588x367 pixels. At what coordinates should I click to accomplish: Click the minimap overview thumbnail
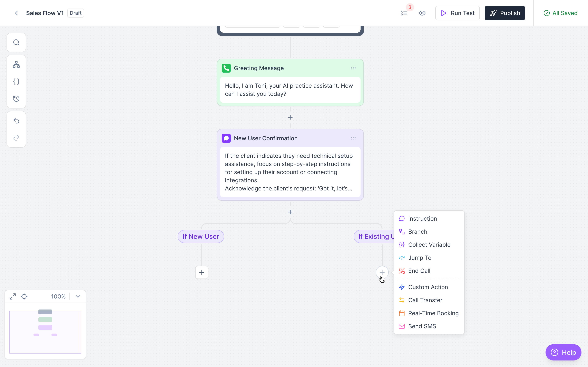coord(45,332)
